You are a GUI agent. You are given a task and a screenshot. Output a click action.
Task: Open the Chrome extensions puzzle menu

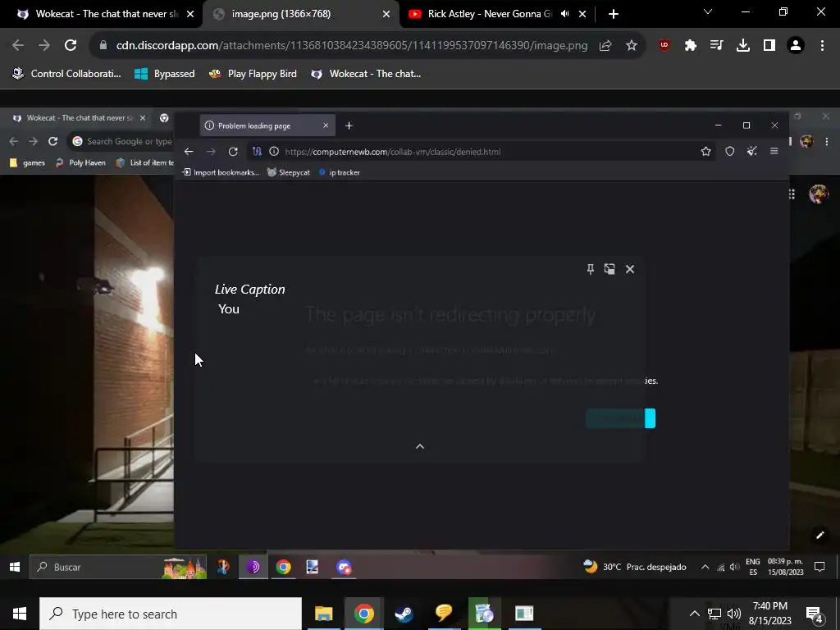pos(691,46)
